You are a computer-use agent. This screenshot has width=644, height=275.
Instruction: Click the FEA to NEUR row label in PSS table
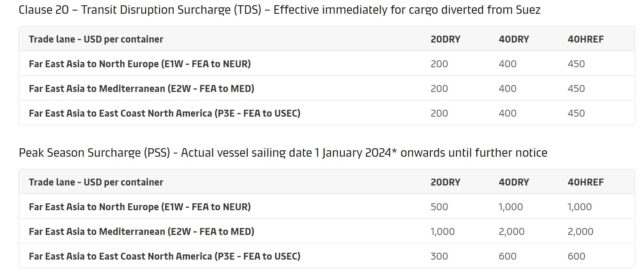point(140,207)
